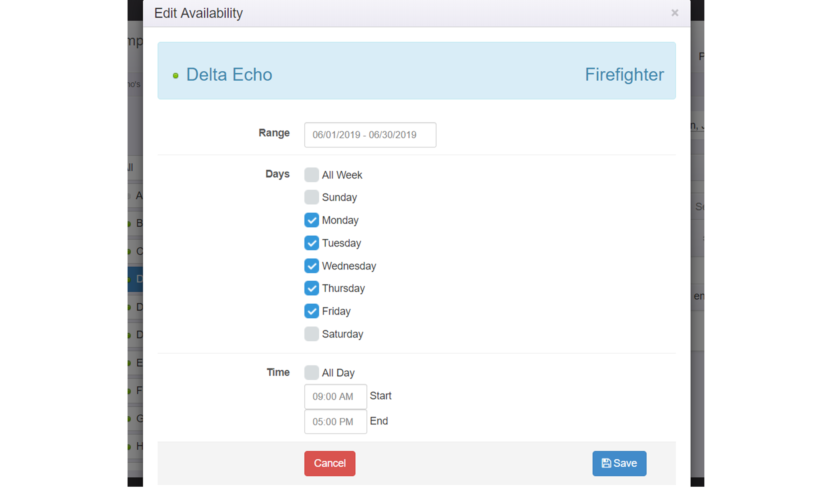Click the Wednesday label text
Screen dimensions: 830x504
point(349,266)
